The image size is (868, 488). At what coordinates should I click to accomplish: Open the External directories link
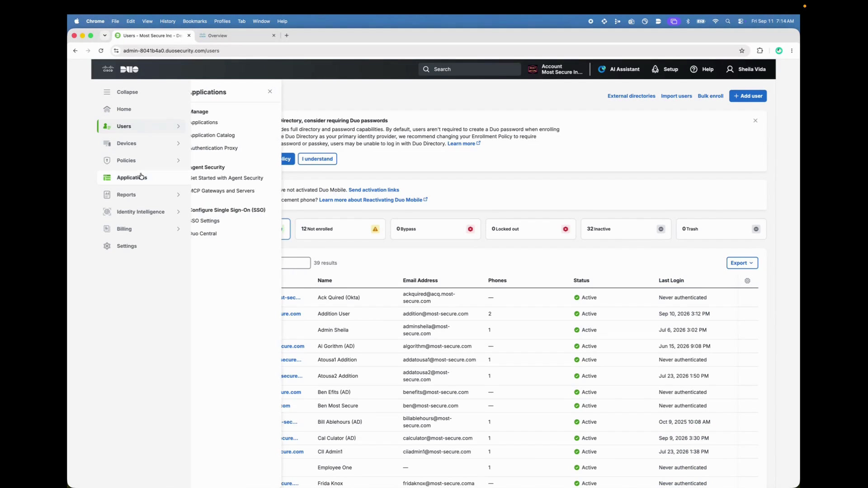point(631,96)
